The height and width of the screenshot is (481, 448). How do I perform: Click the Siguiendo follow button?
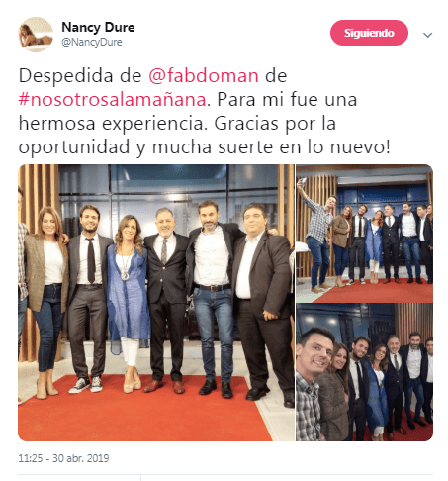coord(369,33)
